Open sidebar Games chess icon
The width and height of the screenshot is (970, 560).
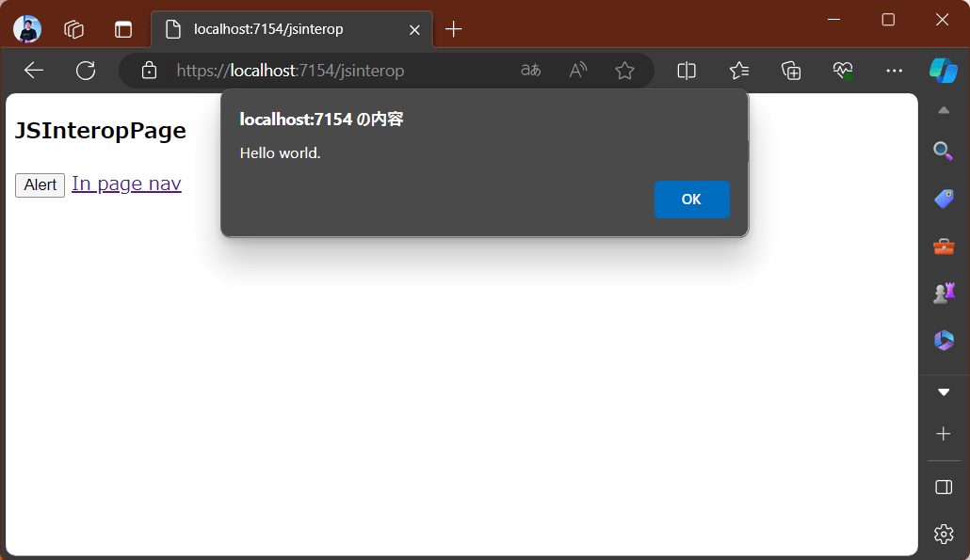tap(944, 293)
